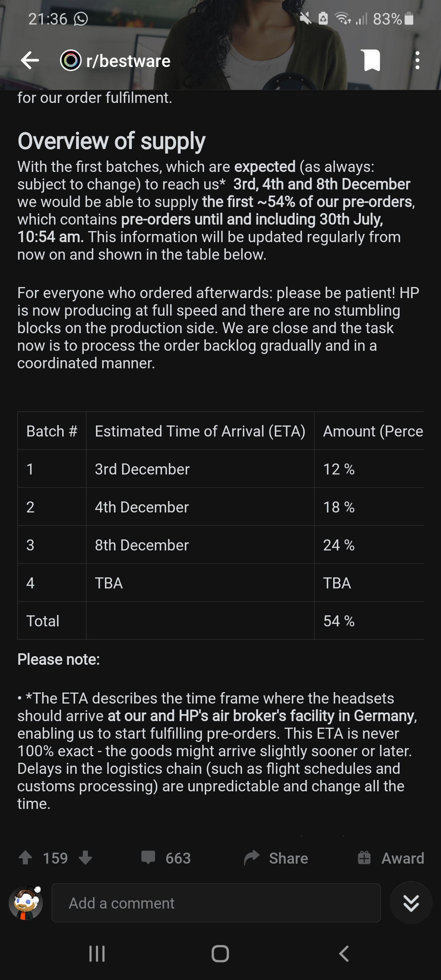
Task: Open the 663 comments
Action: coord(166,858)
